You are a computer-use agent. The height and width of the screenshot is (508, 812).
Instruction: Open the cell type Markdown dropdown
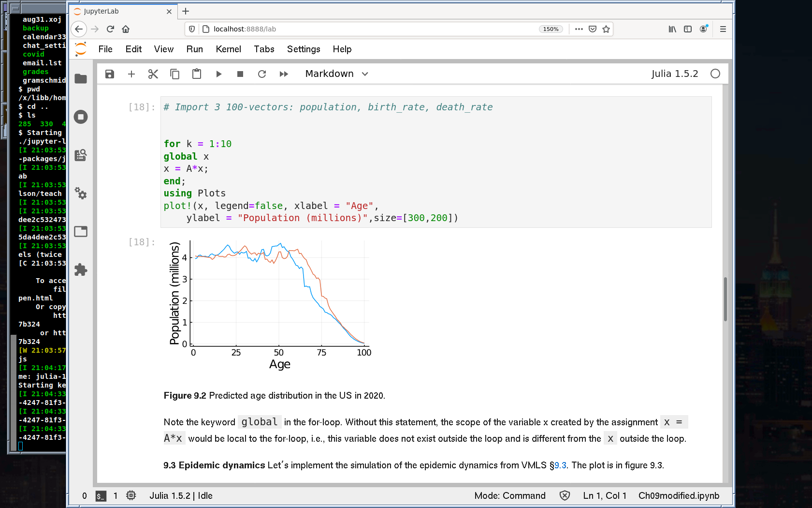(x=336, y=74)
